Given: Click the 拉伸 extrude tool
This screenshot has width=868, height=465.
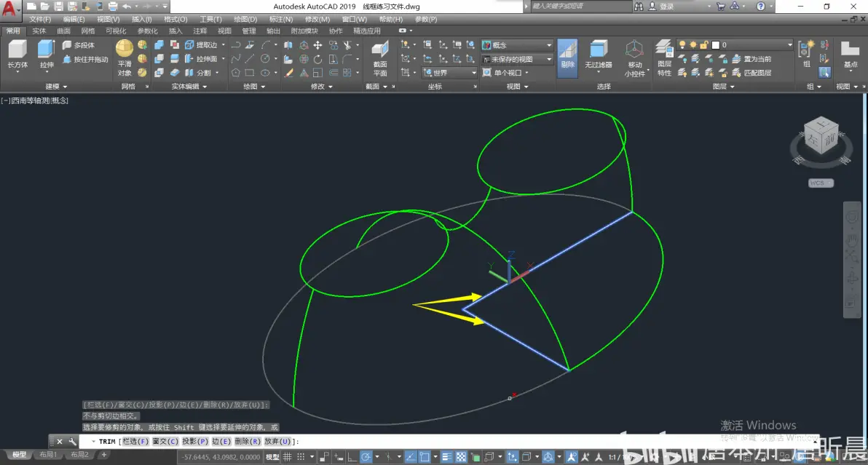Looking at the screenshot, I should (x=47, y=55).
